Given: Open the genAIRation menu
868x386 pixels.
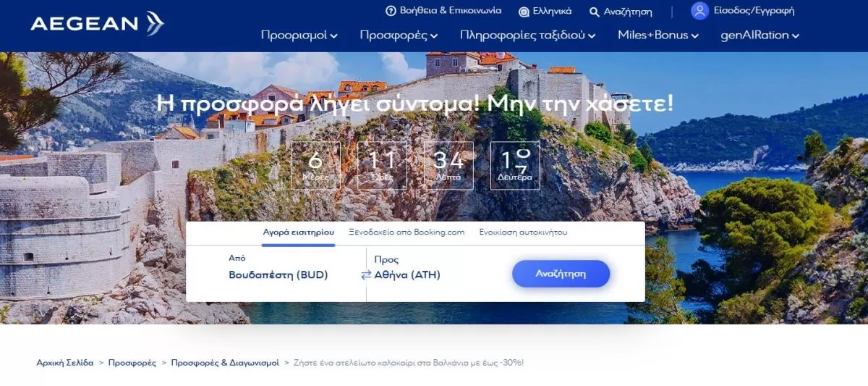Looking at the screenshot, I should pos(760,35).
